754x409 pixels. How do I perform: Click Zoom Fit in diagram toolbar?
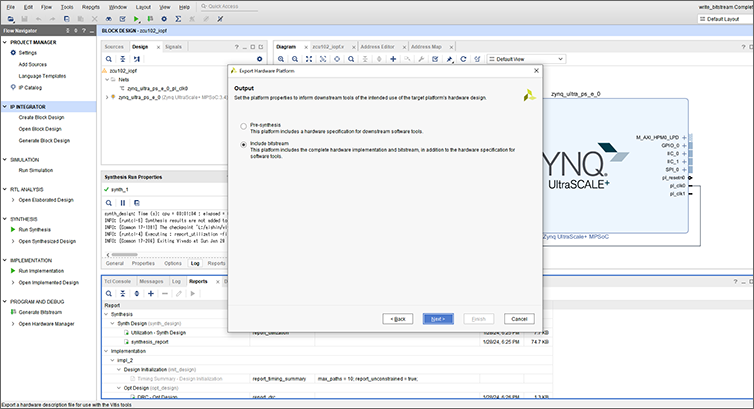tap(309, 59)
